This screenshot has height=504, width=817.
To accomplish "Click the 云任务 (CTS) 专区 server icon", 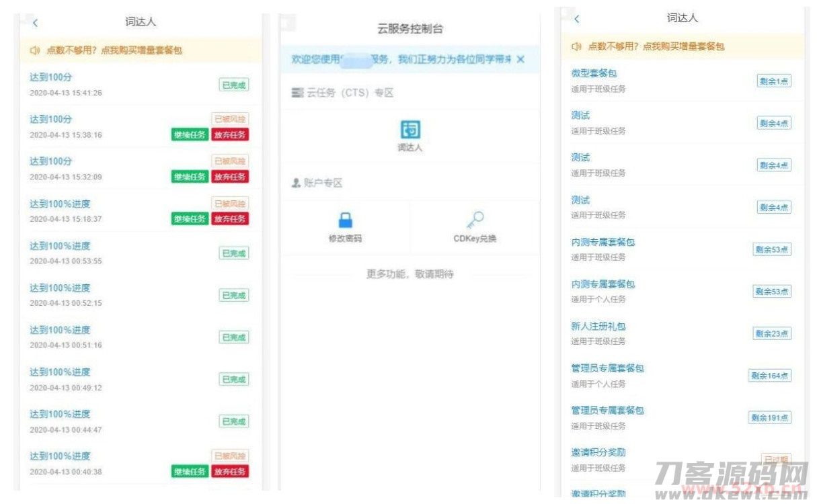I will [x=297, y=93].
